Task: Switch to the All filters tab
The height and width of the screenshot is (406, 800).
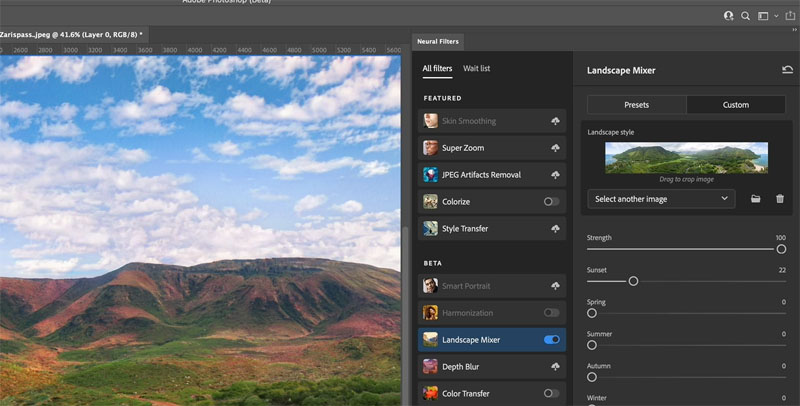Action: [437, 68]
